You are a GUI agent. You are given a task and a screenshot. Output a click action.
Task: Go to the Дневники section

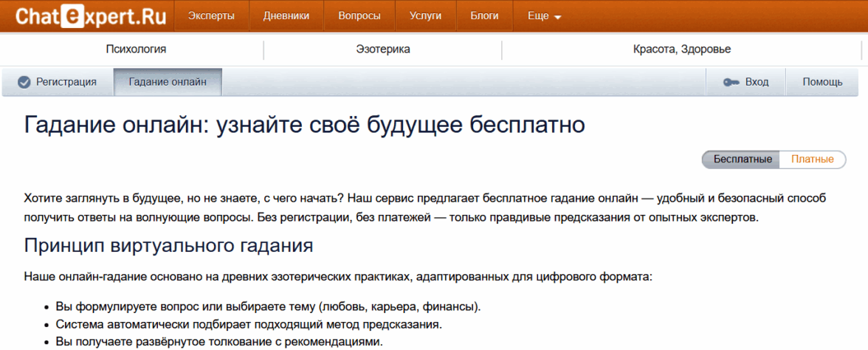(286, 16)
